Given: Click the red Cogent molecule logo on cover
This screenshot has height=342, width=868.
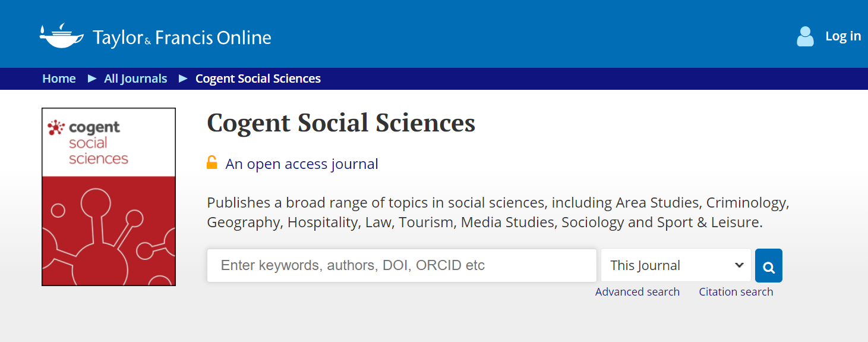Looking at the screenshot, I should click(x=56, y=127).
